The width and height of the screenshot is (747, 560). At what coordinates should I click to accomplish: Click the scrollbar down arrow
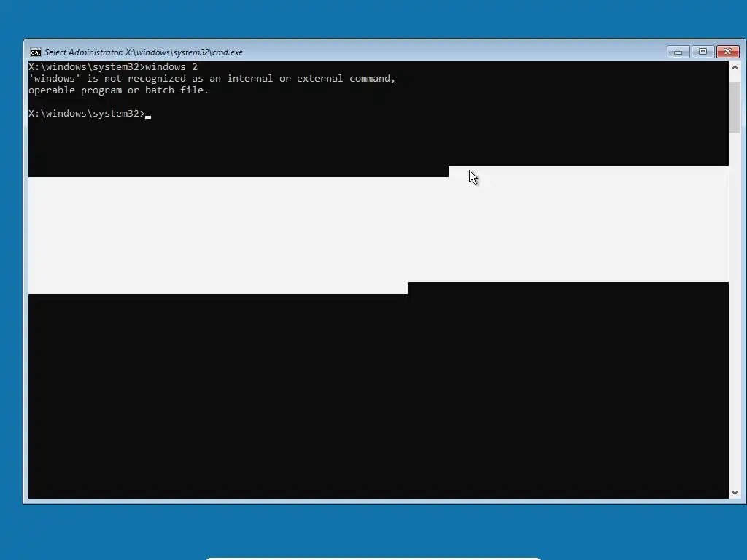735,493
